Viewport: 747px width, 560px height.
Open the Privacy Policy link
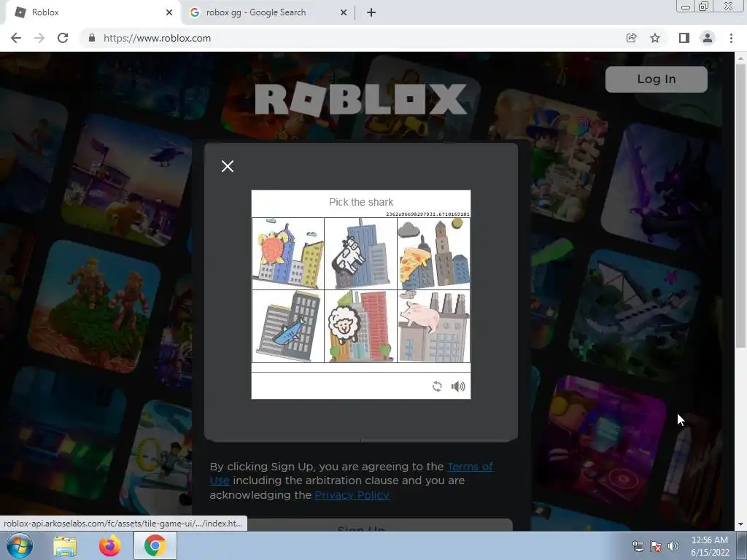tap(352, 495)
